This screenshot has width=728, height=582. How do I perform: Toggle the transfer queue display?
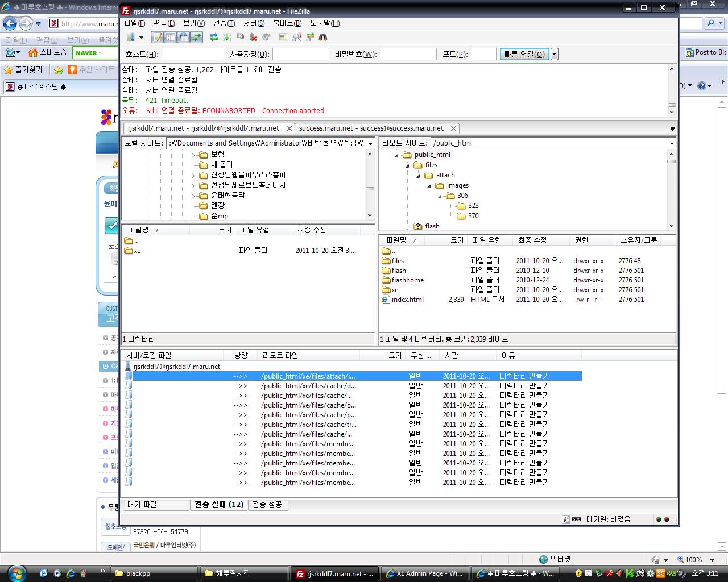click(x=196, y=38)
